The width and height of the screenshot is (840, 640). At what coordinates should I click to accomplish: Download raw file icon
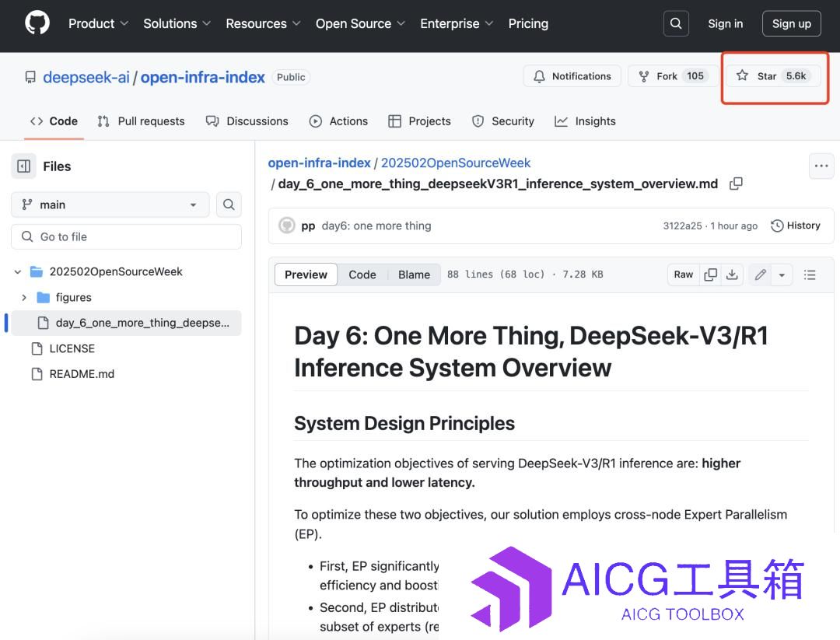coord(732,275)
